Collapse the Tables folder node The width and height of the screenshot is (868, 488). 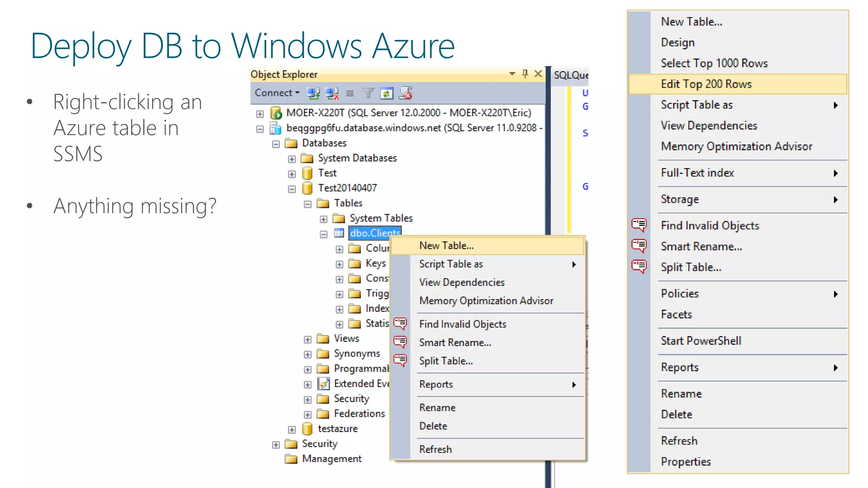[308, 204]
